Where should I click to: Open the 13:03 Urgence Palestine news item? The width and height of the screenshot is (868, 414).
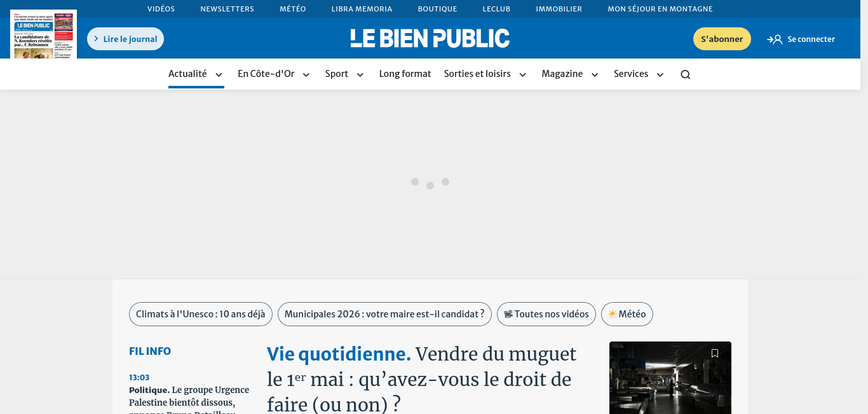click(x=189, y=394)
